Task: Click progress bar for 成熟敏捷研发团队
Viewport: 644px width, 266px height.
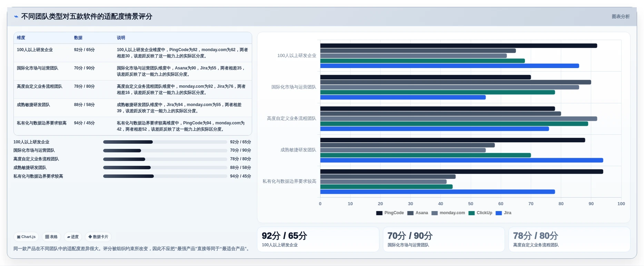Action: [165, 168]
